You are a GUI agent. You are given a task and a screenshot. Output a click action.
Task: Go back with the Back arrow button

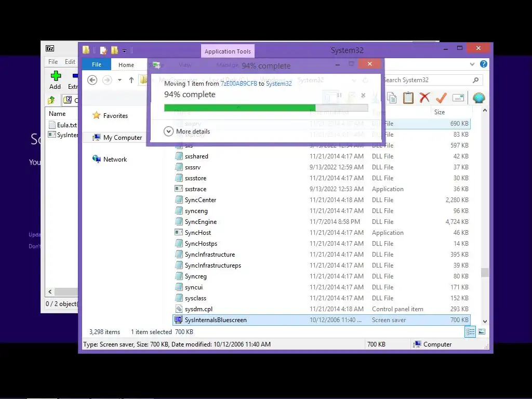(x=92, y=80)
